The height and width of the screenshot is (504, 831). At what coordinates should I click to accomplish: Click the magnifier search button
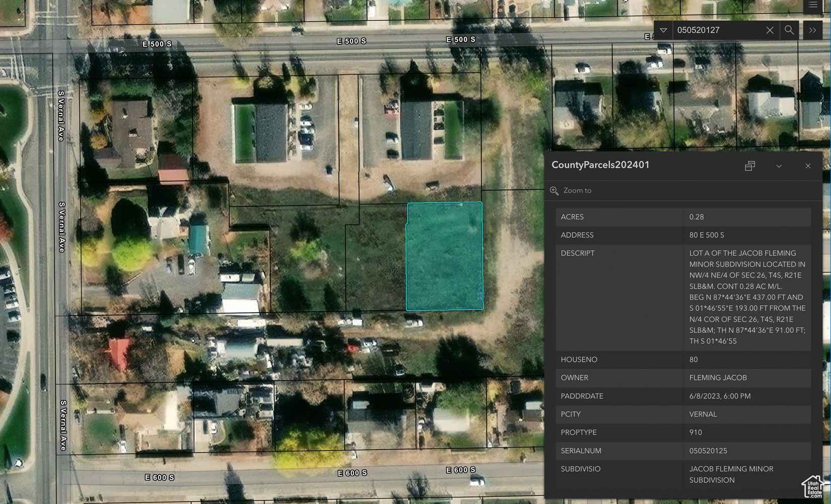point(789,30)
